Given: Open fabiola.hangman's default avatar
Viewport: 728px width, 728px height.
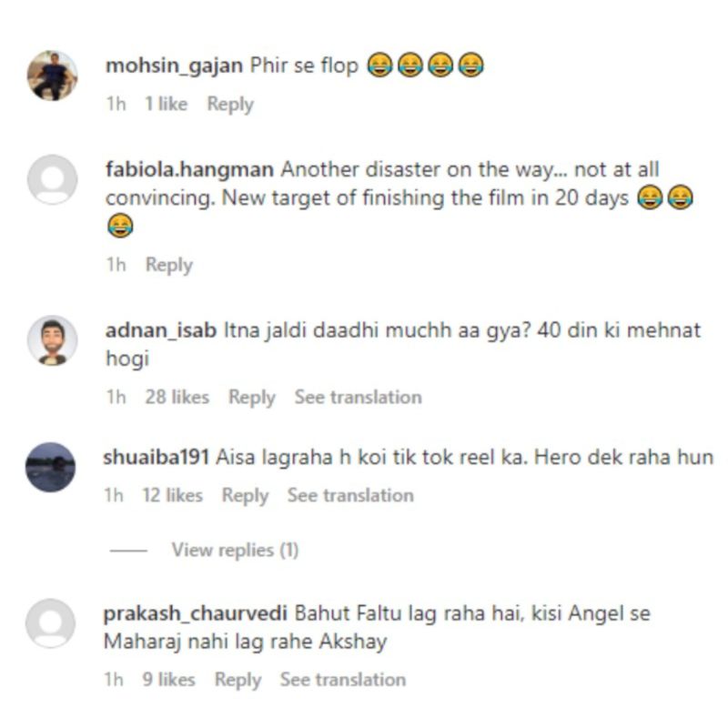Looking at the screenshot, I should click(53, 179).
